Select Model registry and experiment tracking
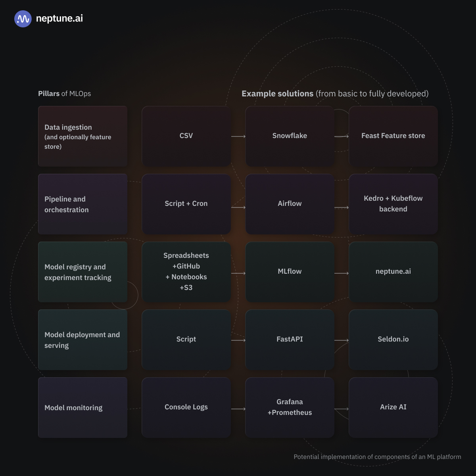Viewport: 476px width, 476px height. tap(83, 272)
